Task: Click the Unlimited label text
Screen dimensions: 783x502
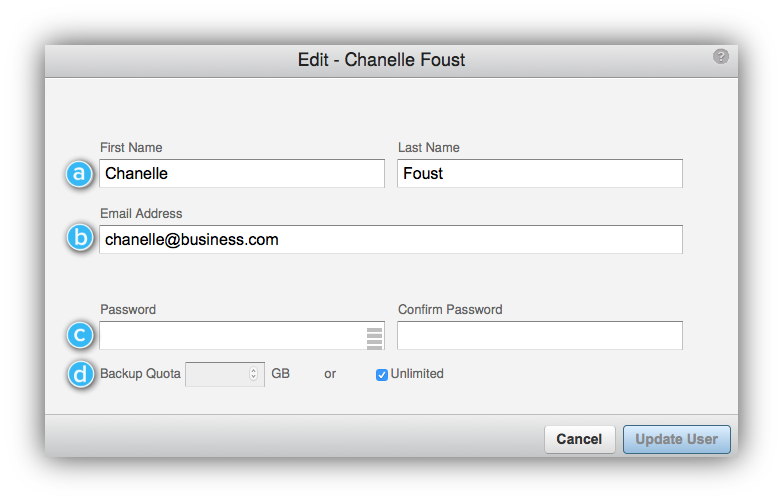Action: (417, 374)
